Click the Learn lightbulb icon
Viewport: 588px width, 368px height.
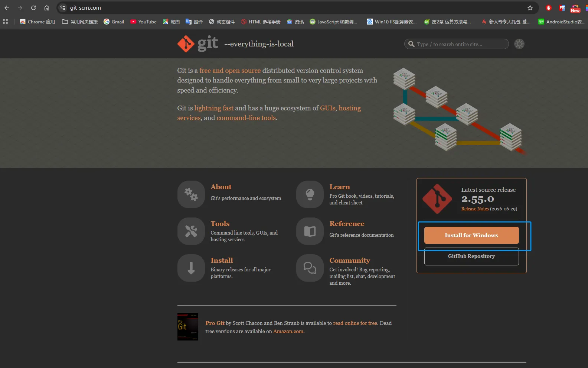tap(310, 194)
